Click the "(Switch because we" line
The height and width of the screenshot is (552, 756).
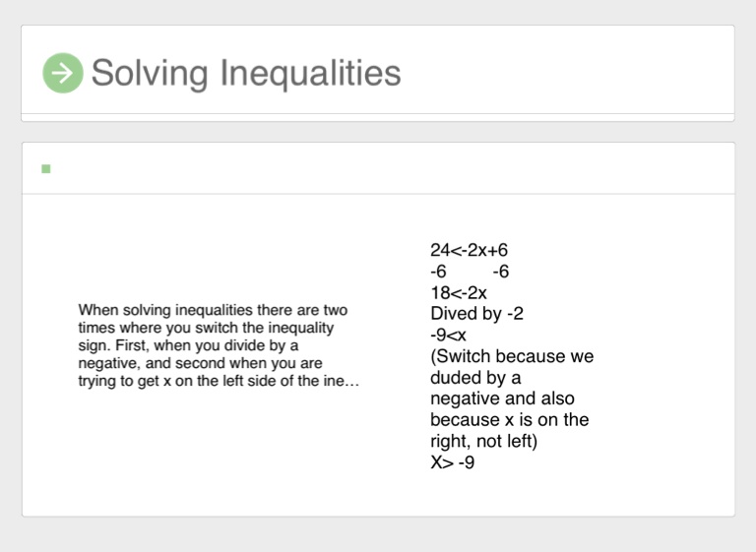coord(512,356)
